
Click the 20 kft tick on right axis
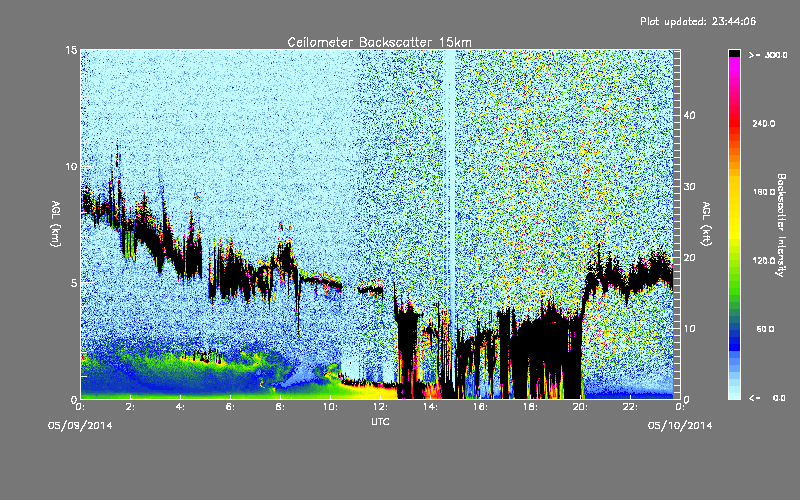[689, 258]
